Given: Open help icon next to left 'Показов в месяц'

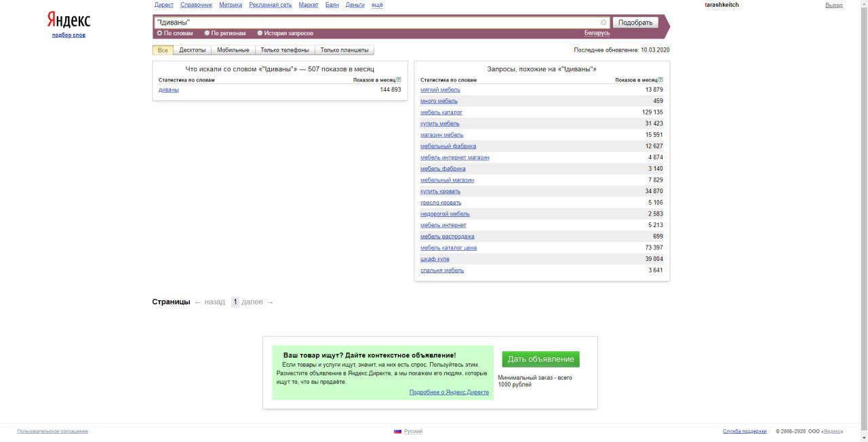Looking at the screenshot, I should click(399, 79).
